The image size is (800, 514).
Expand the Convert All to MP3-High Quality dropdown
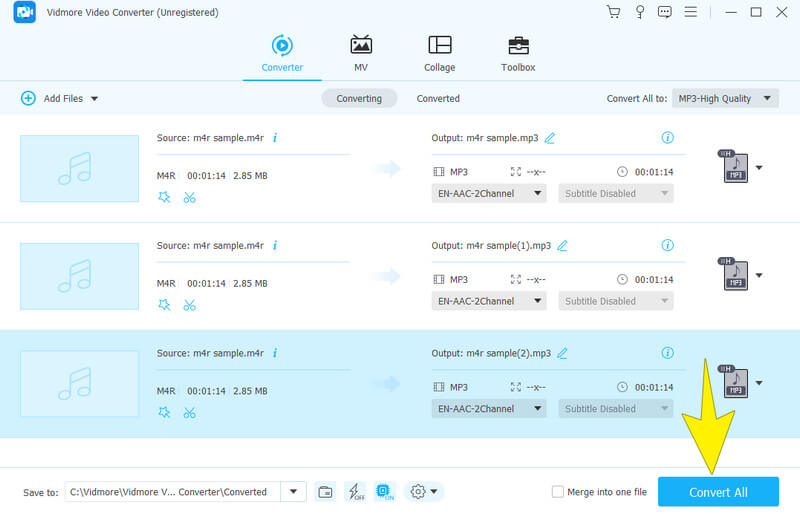tap(725, 98)
